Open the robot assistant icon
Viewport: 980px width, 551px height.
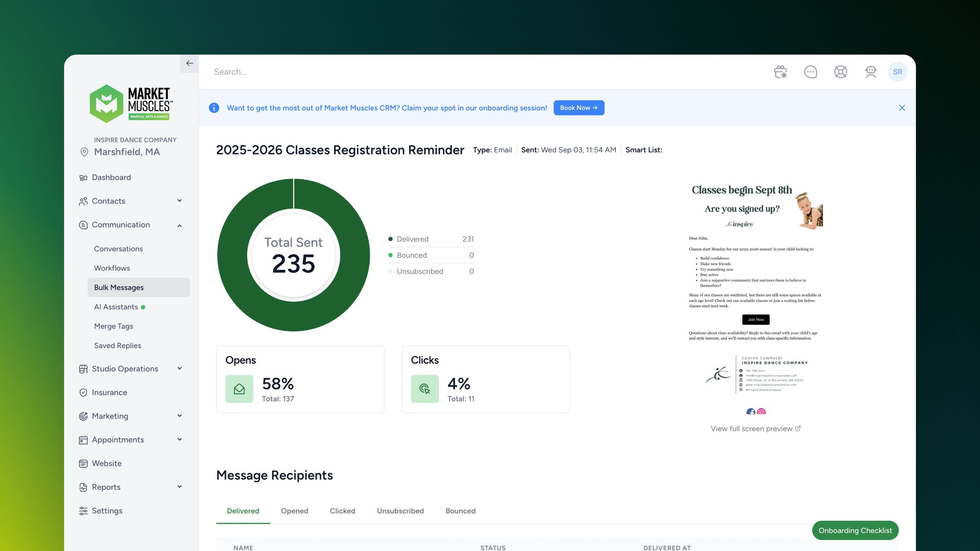(x=871, y=72)
